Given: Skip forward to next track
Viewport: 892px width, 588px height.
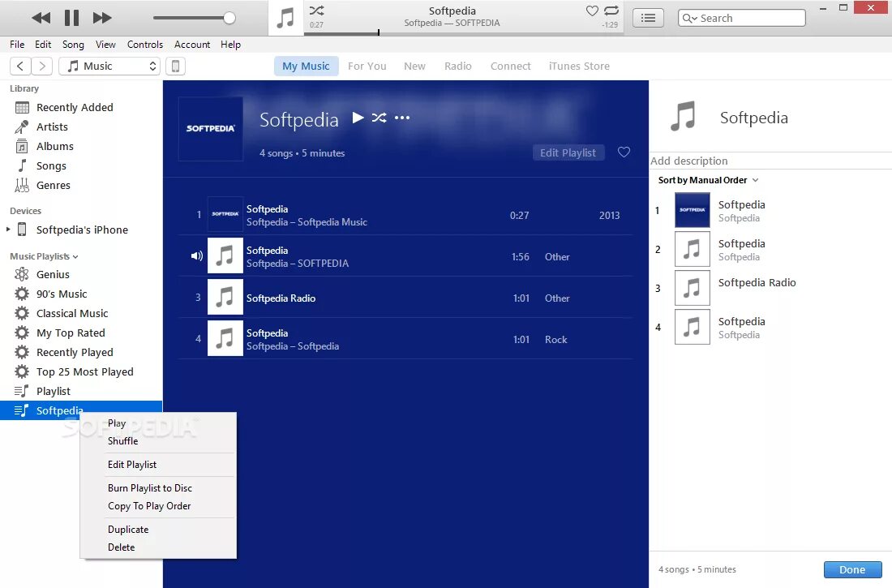Looking at the screenshot, I should [102, 18].
